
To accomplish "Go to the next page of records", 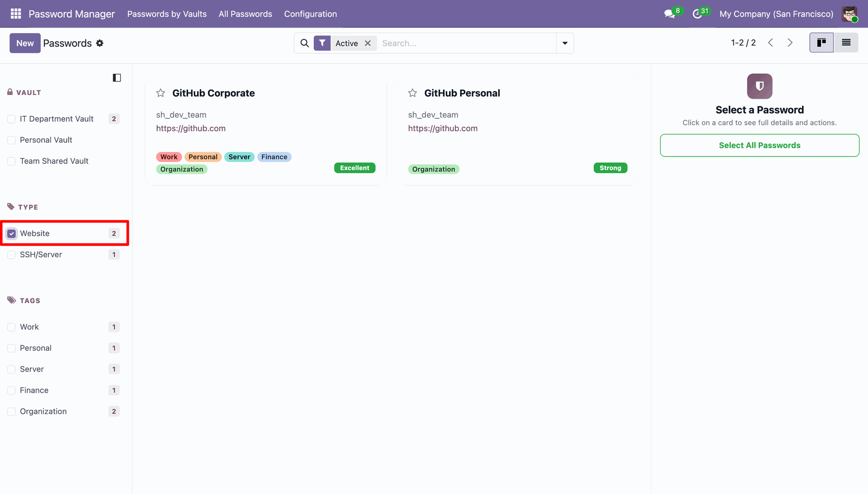I will pos(790,43).
